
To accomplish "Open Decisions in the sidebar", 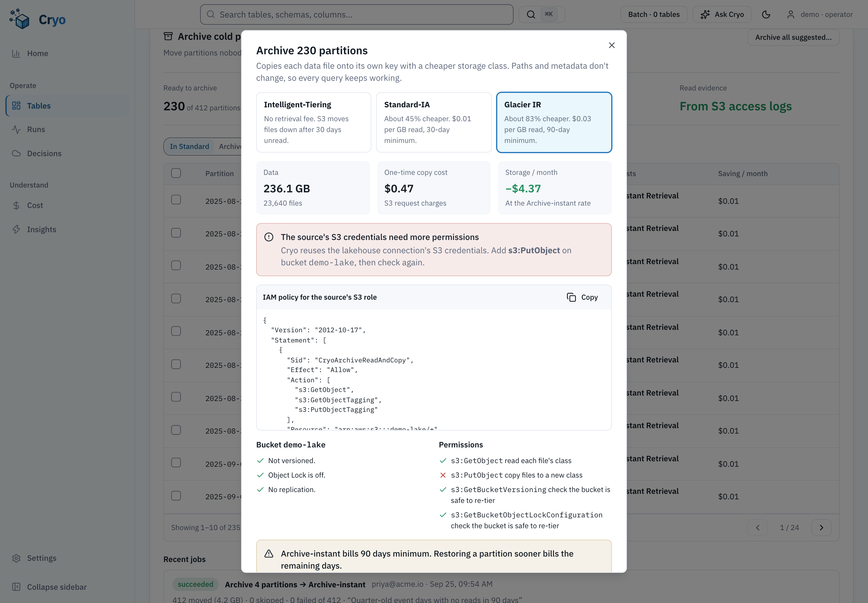I will 67,153.
